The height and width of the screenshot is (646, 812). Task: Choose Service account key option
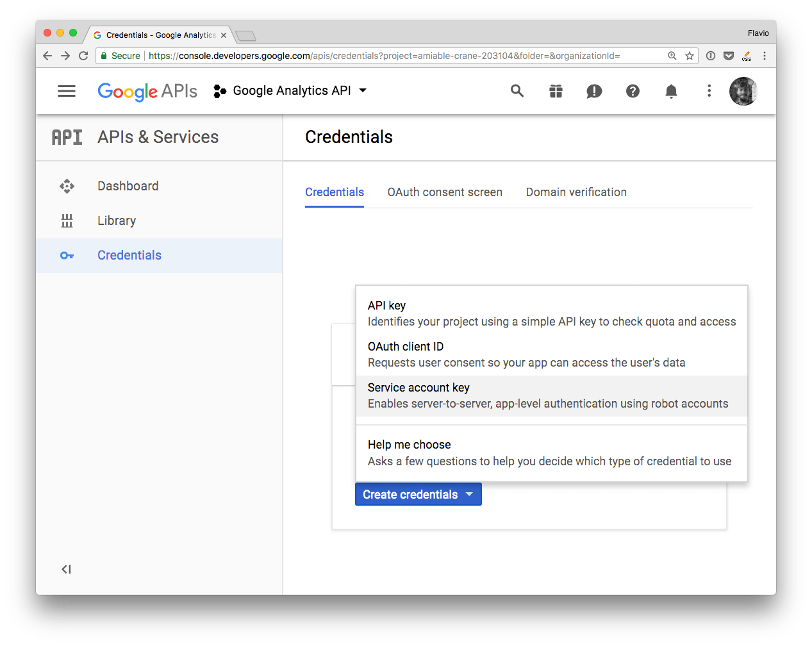(x=552, y=395)
